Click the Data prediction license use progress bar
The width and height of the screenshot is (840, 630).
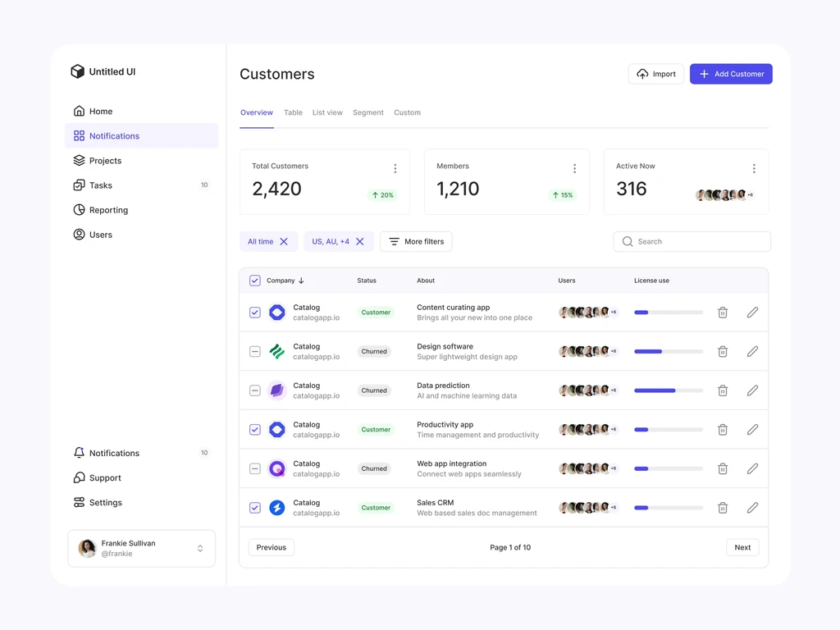click(x=668, y=390)
